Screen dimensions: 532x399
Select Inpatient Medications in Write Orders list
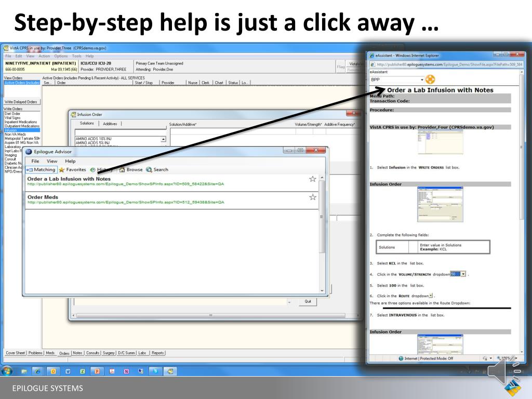tap(21, 122)
